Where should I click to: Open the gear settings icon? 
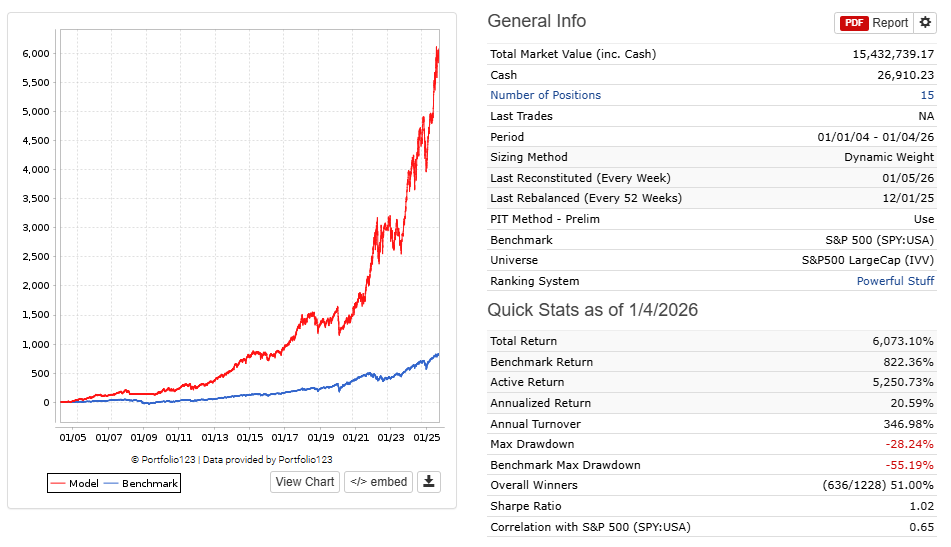click(x=925, y=23)
